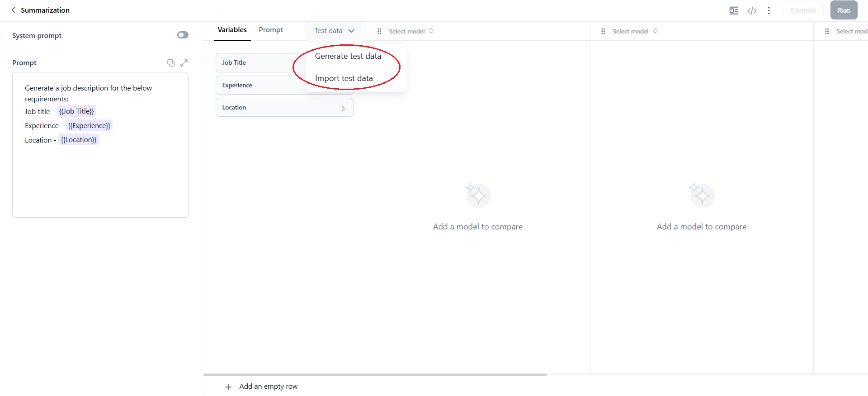This screenshot has height=396, width=868.
Task: Toggle the System prompt switch
Action: (x=183, y=35)
